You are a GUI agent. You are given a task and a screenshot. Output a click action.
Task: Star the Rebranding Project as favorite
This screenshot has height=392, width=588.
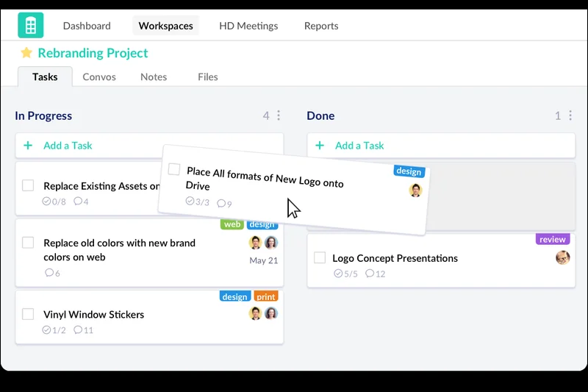coord(26,53)
